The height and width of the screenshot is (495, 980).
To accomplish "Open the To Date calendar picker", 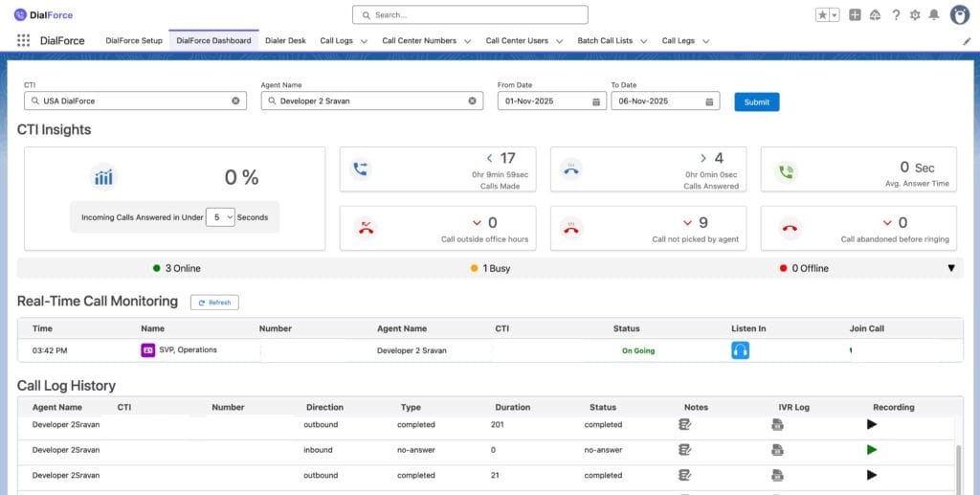I will [709, 101].
